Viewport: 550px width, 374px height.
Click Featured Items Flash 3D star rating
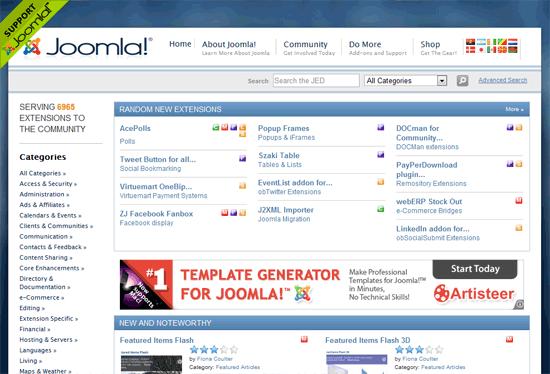[419, 349]
